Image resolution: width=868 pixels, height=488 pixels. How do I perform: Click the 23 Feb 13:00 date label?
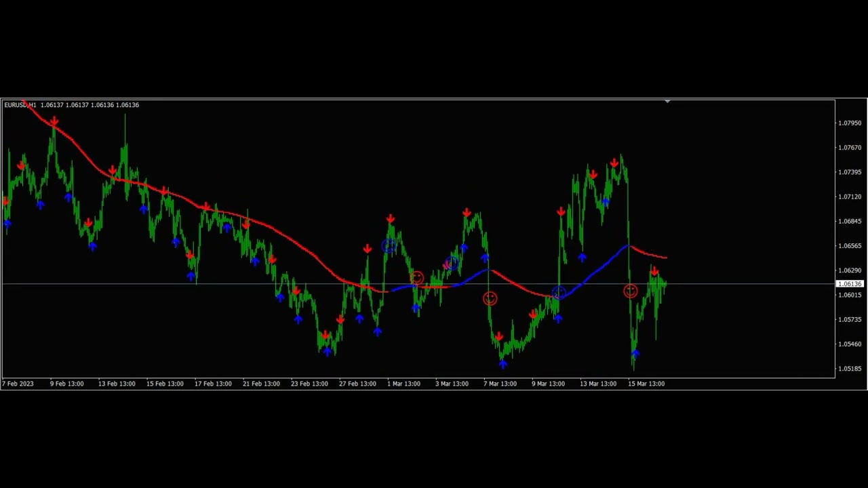click(309, 384)
